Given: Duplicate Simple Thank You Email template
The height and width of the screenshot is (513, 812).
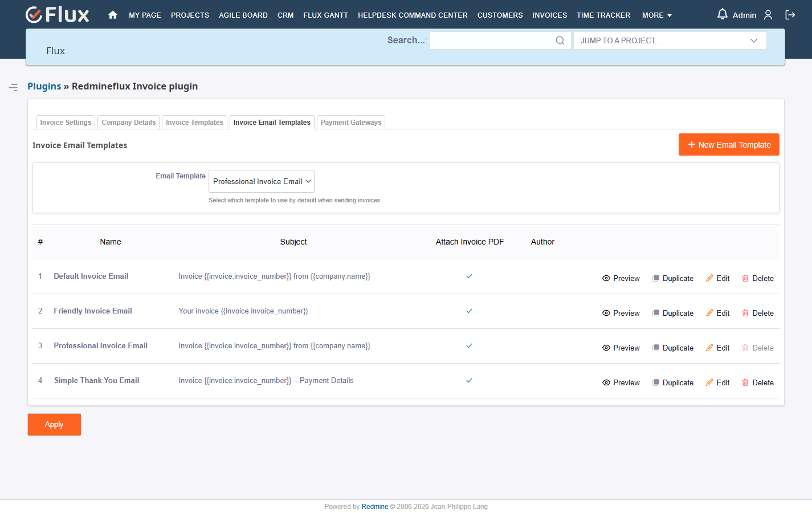Looking at the screenshot, I should coord(673,382).
